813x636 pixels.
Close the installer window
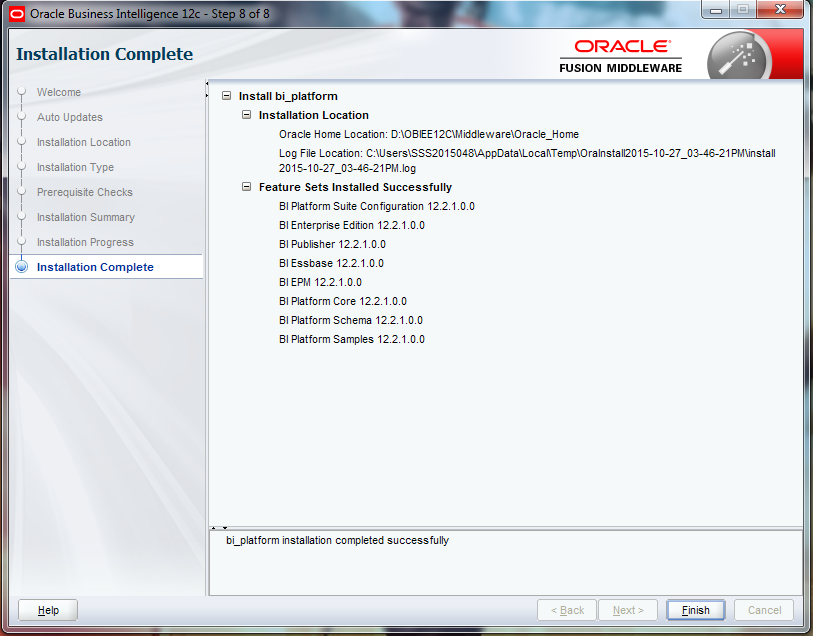(x=780, y=9)
